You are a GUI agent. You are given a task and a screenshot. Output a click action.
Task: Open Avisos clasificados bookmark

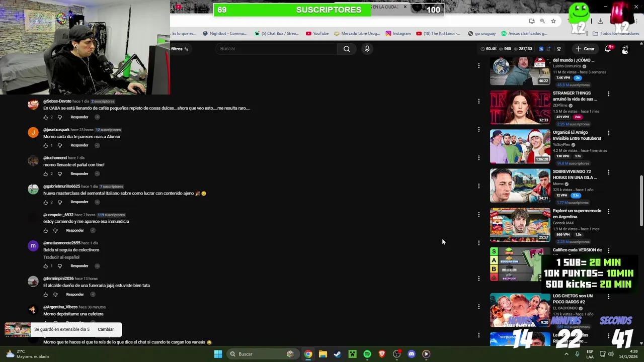tap(524, 34)
